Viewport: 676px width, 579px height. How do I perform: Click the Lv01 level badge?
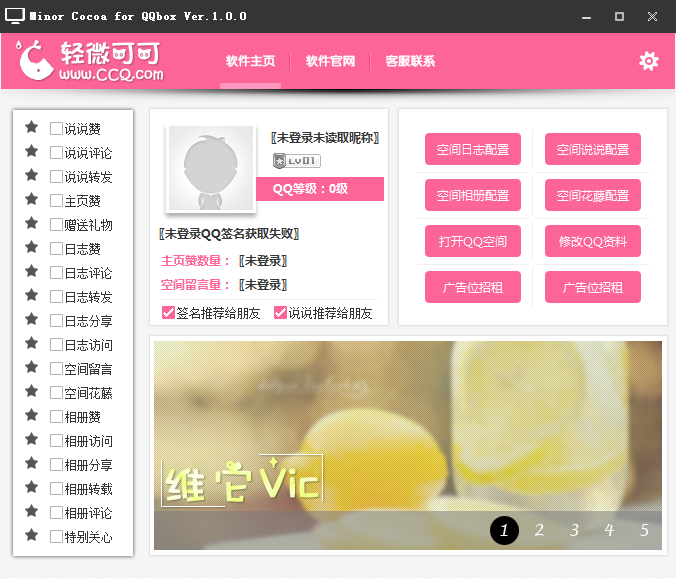pos(297,161)
